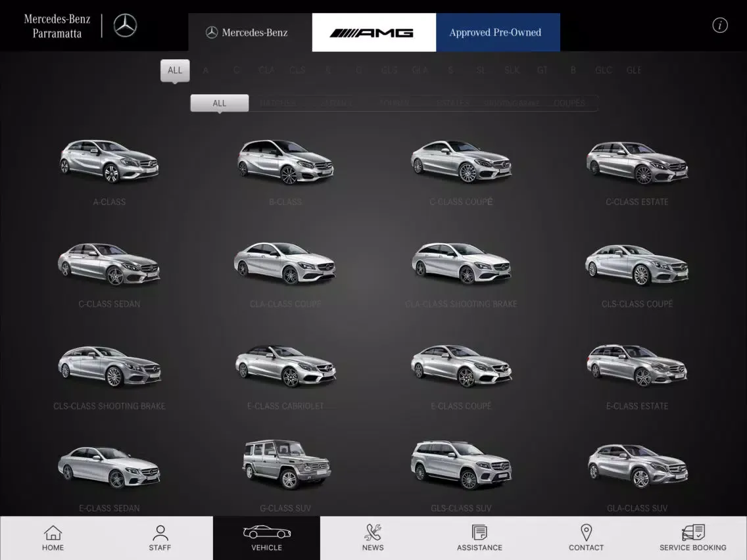
Task: Open the C-Class Coupé car image
Action: point(461,162)
